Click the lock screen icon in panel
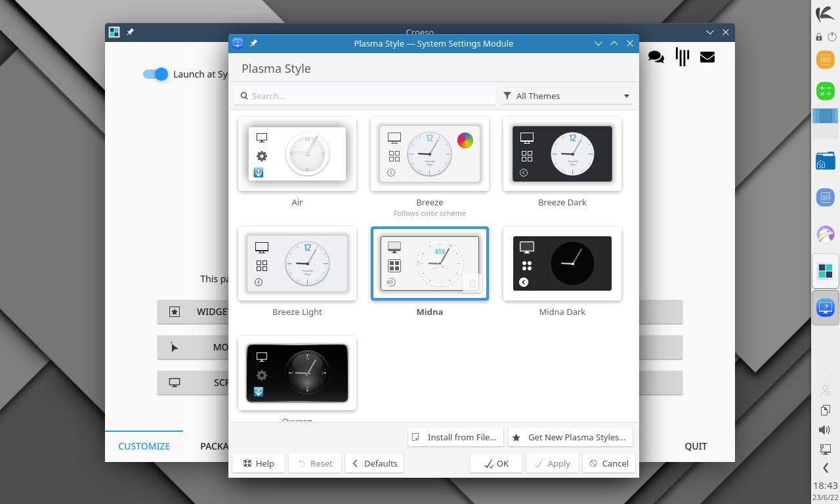 [x=819, y=37]
